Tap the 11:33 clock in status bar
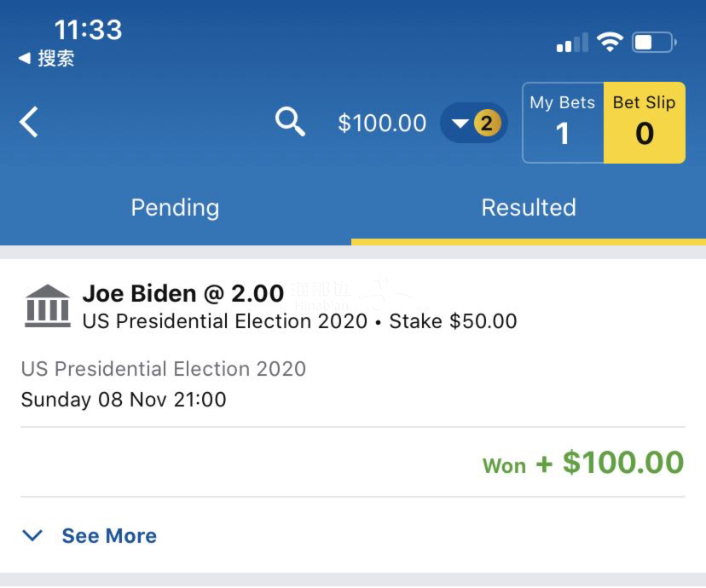Screen dimensions: 706x588 tap(89, 30)
